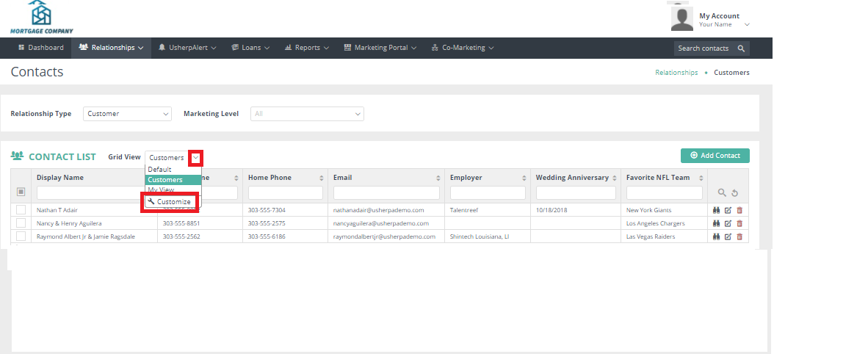Viewport: 868px width, 354px height.
Task: Click the Add Contact button
Action: 715,156
